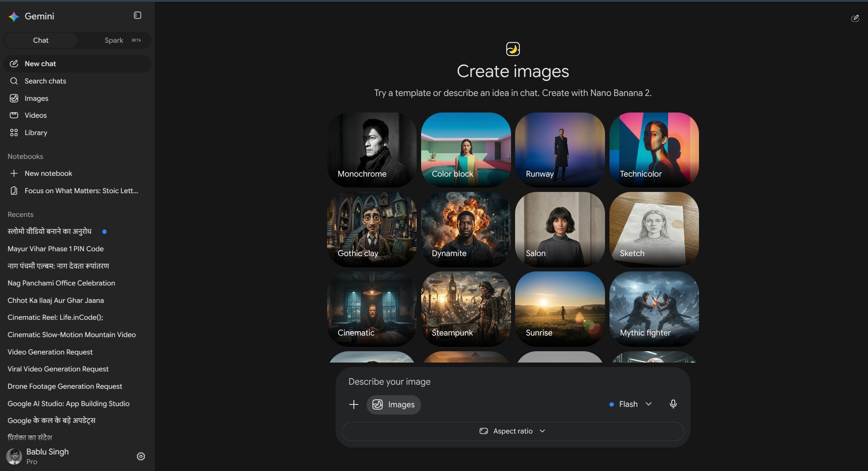Select the Technicolor template

[x=654, y=150]
